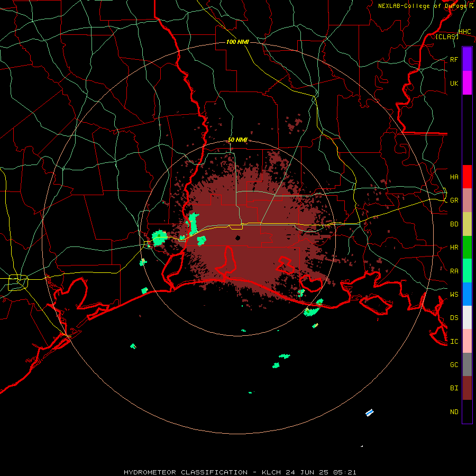Screen dimensions: 476x476
Task: Click the RA legend label
Action: tap(454, 271)
